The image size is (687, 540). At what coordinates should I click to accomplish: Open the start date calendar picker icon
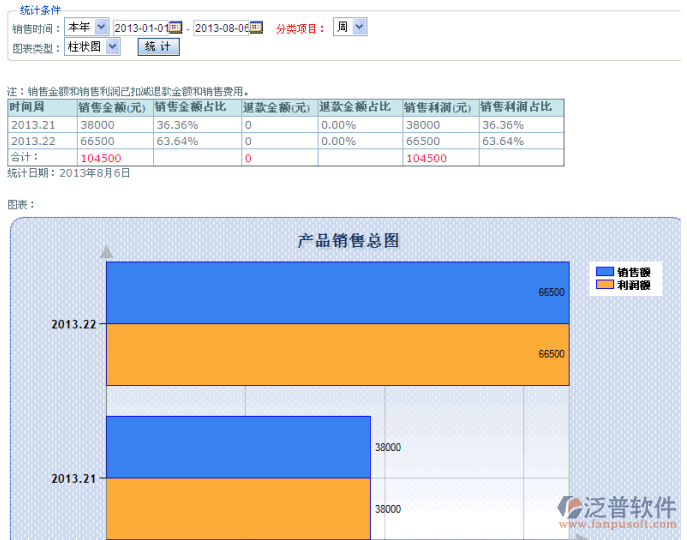click(x=175, y=28)
